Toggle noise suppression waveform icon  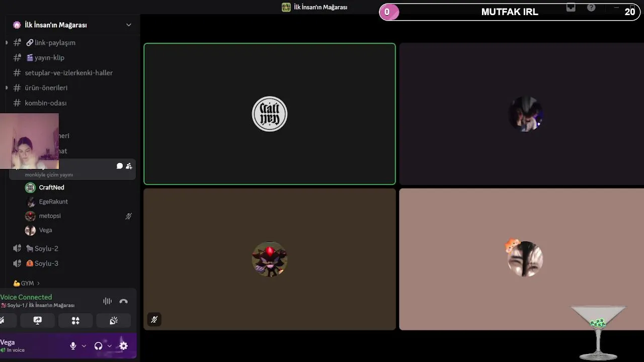point(108,301)
